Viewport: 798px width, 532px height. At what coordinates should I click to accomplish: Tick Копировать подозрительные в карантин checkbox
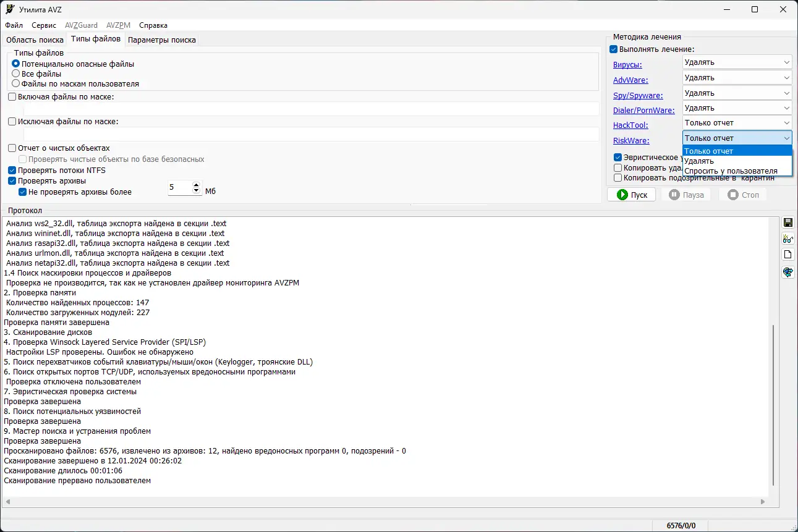coord(618,178)
